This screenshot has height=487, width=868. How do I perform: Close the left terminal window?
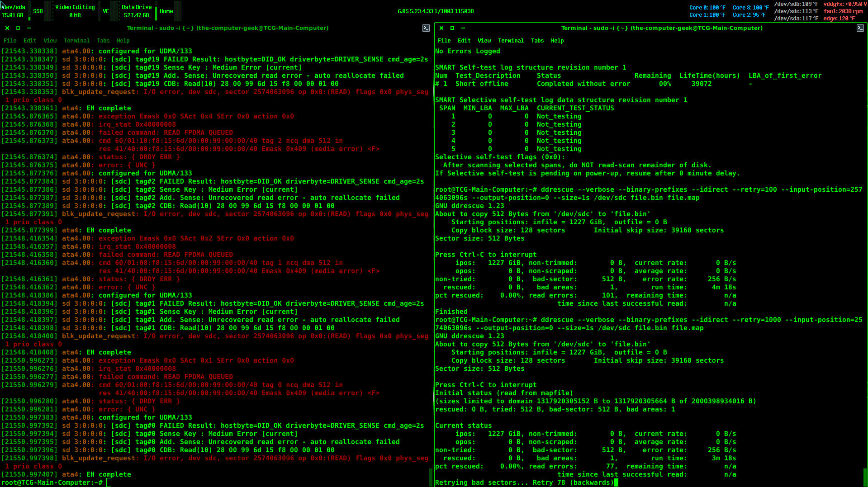pyautogui.click(x=7, y=28)
